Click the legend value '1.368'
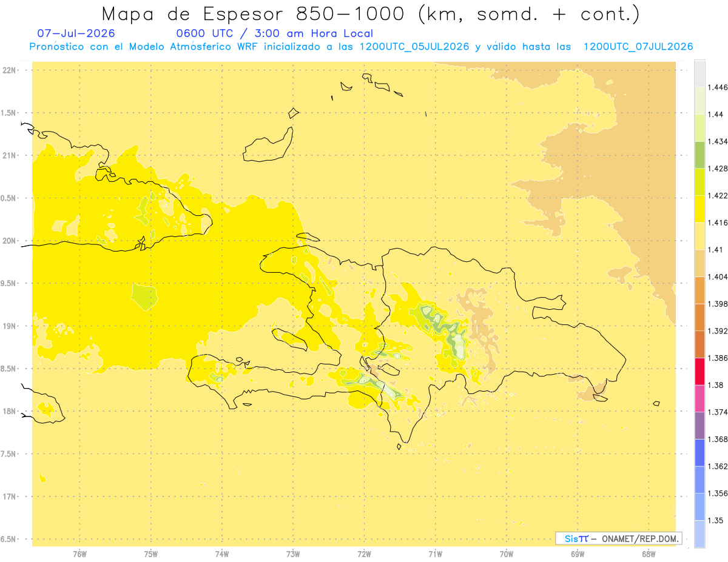The height and width of the screenshot is (562, 728). (x=718, y=439)
